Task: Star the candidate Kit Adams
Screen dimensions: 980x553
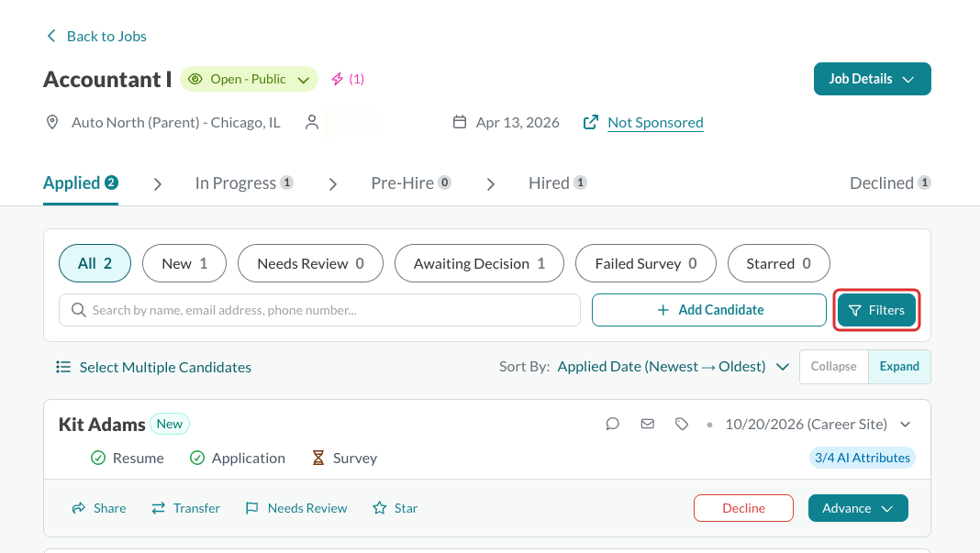Action: pos(395,508)
